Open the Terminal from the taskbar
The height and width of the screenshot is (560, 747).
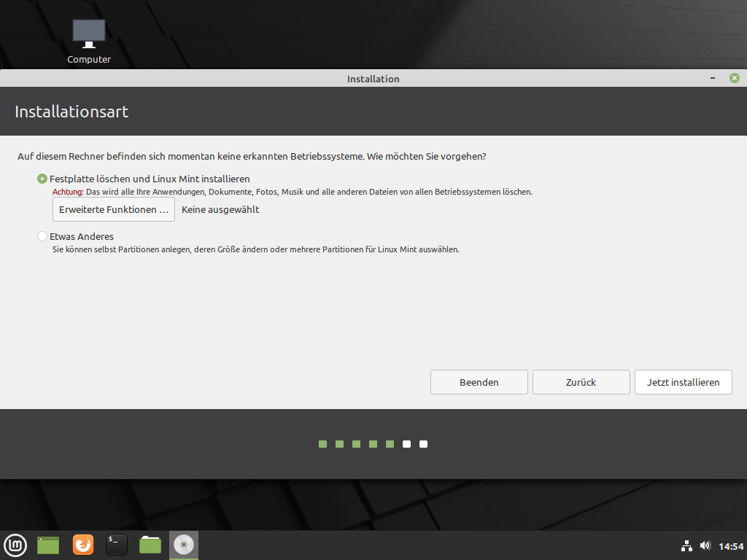117,545
